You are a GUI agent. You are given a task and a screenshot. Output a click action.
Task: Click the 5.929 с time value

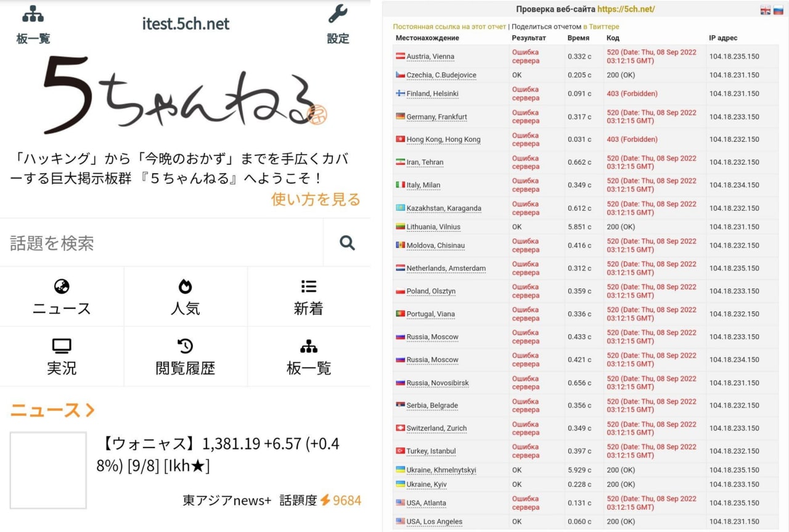coord(579,470)
